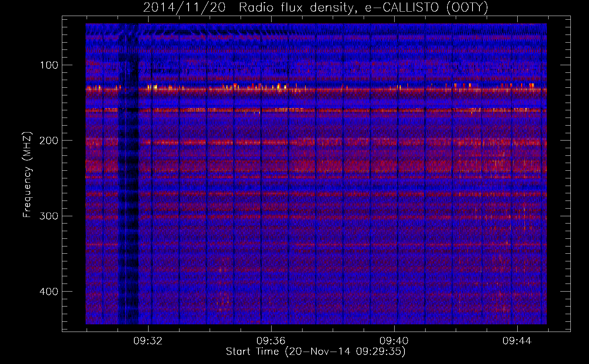Click the plot title 'Radio flux density, e-CALLISTO (OOTY)'
Screen dimensions: 589x364
363,8
